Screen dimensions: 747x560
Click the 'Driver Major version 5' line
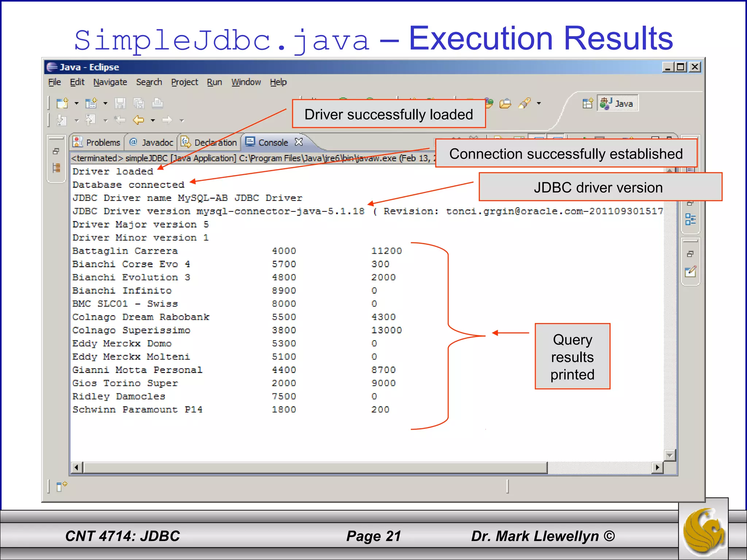(x=140, y=224)
